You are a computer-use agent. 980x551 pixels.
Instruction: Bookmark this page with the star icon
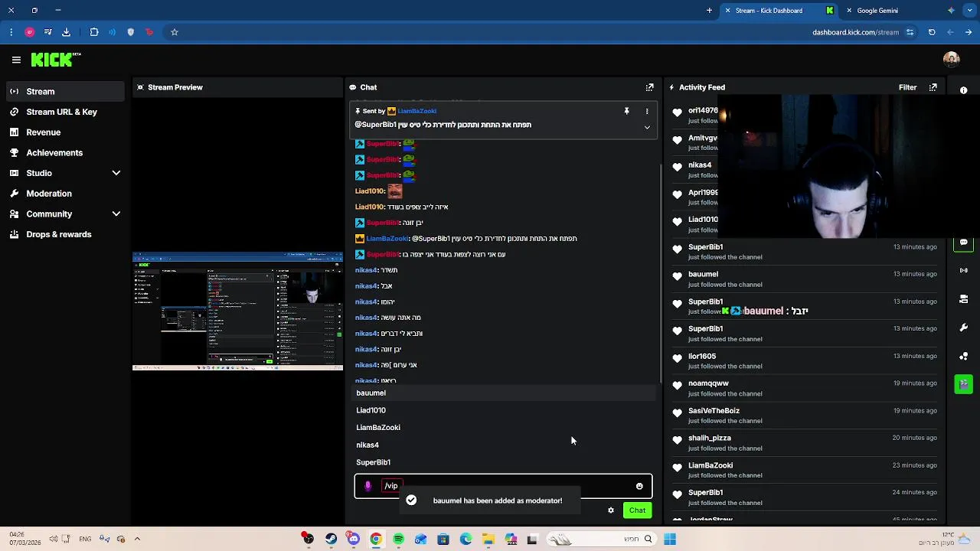175,32
